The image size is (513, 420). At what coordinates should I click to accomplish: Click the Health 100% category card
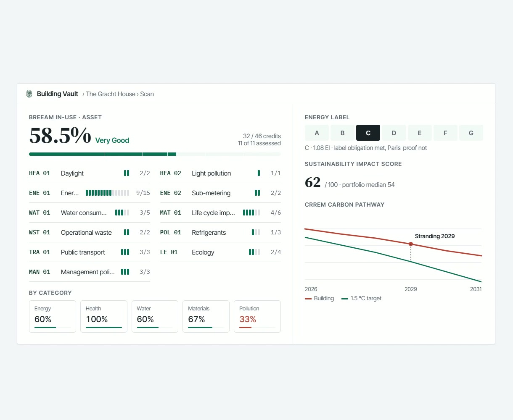click(104, 316)
